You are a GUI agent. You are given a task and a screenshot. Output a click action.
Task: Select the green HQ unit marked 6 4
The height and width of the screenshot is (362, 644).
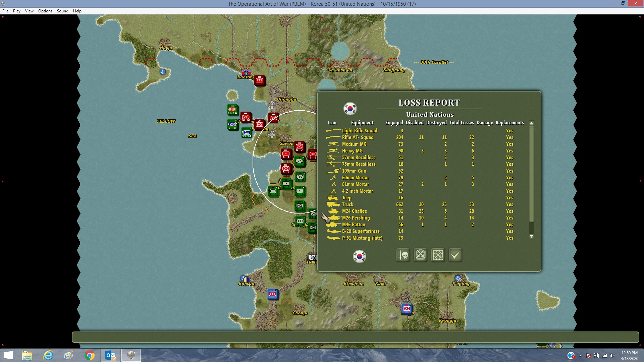(300, 206)
